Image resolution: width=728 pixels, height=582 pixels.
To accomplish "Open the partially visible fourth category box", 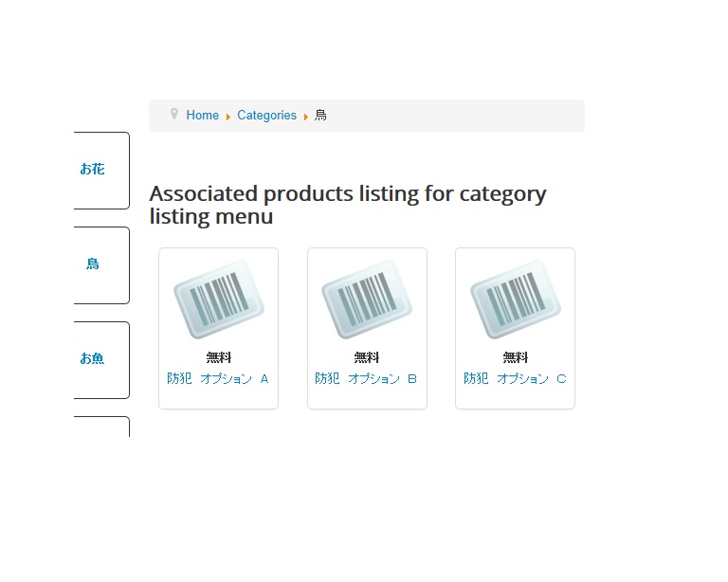I will coord(101,427).
